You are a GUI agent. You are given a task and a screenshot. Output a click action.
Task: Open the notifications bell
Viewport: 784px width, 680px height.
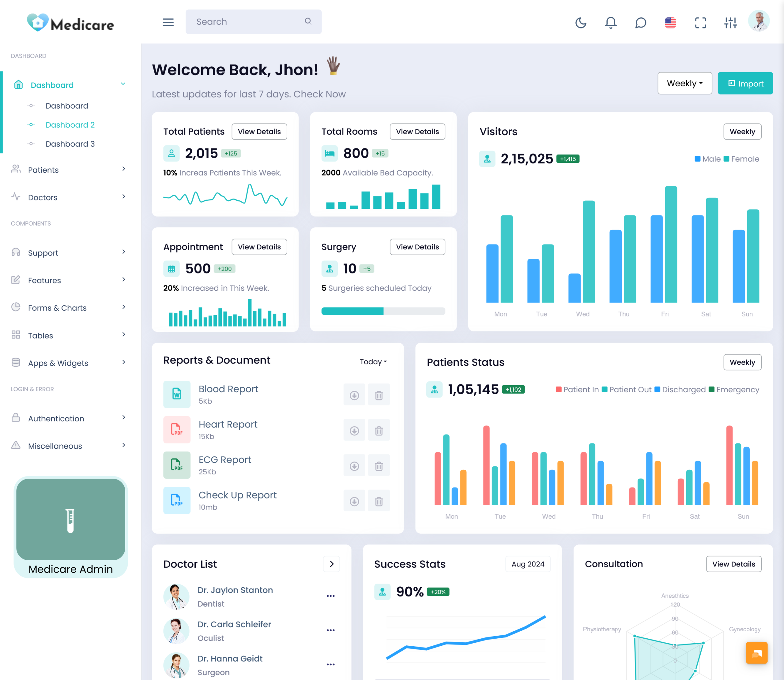click(x=610, y=22)
